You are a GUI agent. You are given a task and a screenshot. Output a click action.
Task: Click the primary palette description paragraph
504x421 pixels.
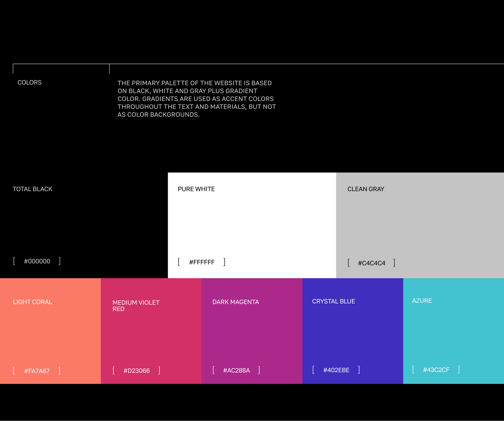point(196,99)
